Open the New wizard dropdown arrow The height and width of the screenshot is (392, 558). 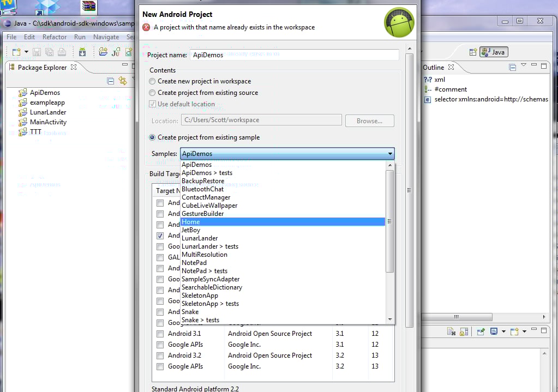[x=26, y=52]
